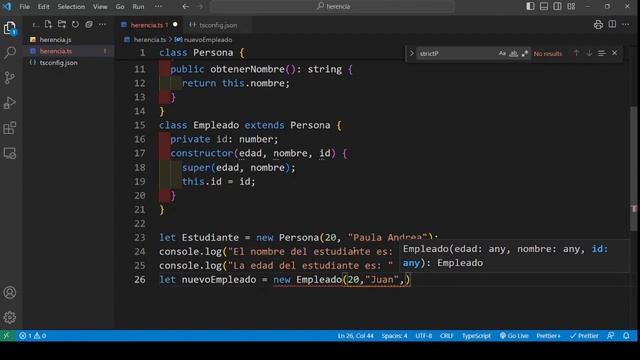The width and height of the screenshot is (640, 360).
Task: Open the Run and Debug view
Action: click(10, 103)
